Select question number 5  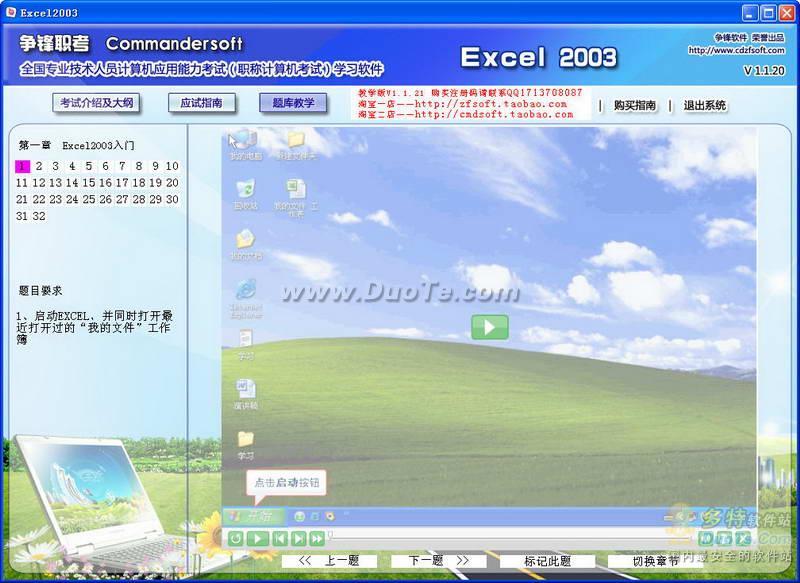(x=89, y=166)
